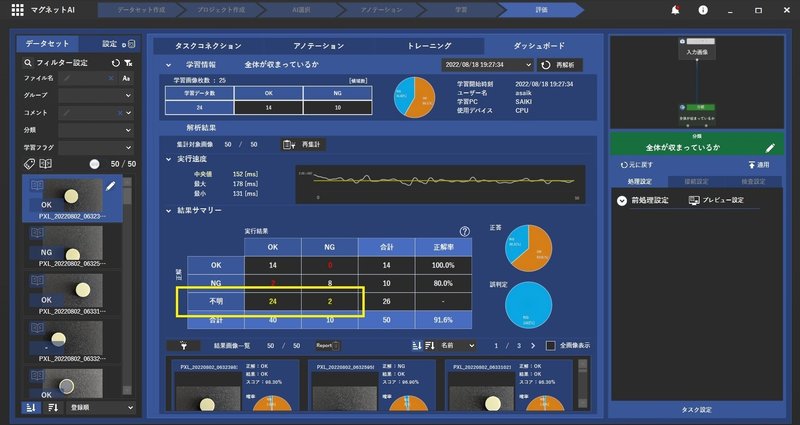Image resolution: width=800 pixels, height=425 pixels.
Task: Open the 2022/08/18 19:27:34 date dropdown
Action: point(487,65)
